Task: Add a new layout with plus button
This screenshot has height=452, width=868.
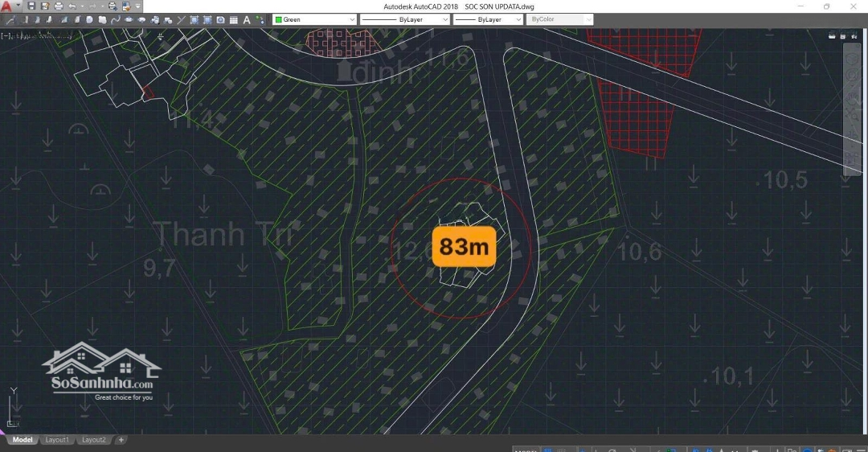Action: (121, 440)
